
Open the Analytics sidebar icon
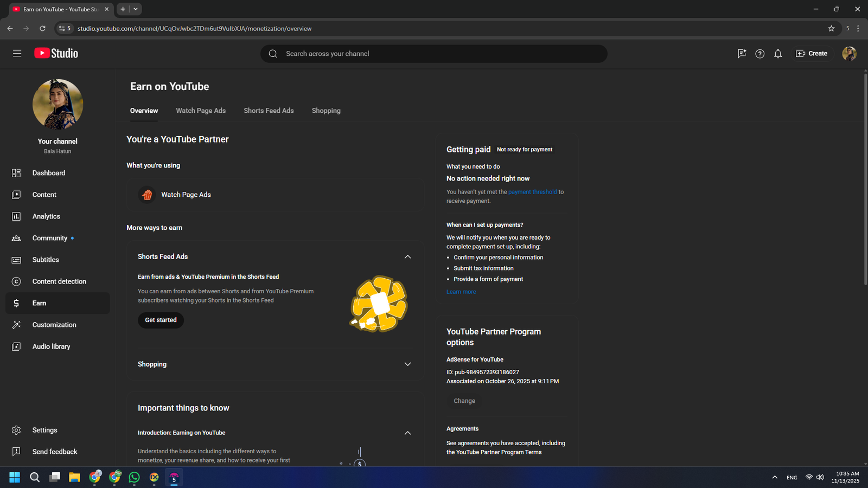(x=16, y=216)
